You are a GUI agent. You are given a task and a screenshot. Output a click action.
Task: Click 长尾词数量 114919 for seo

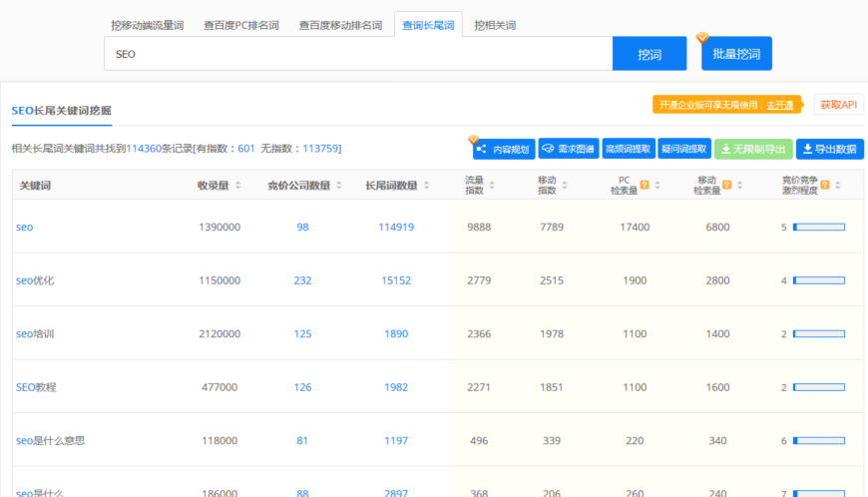click(396, 227)
